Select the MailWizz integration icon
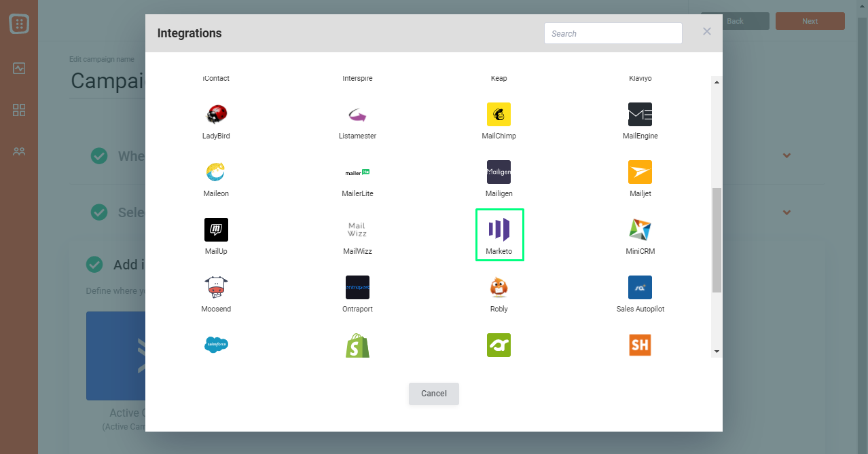Viewport: 868px width, 454px height. tap(357, 230)
